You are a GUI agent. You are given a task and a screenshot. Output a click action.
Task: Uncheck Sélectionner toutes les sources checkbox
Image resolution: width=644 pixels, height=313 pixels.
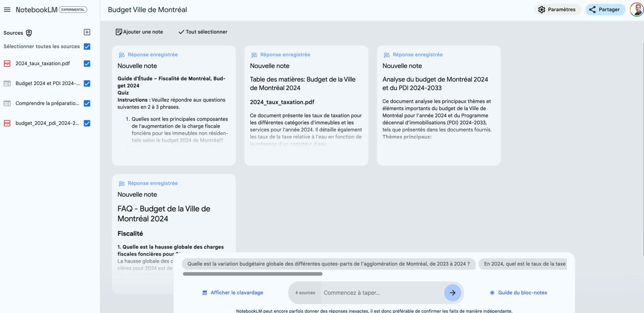pos(87,47)
